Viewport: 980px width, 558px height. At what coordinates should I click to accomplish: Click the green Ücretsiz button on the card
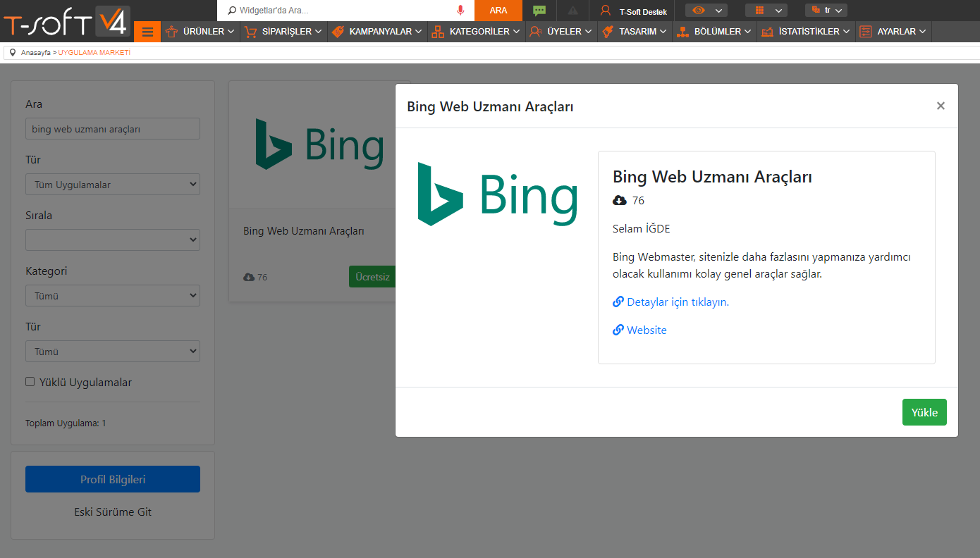pyautogui.click(x=372, y=277)
